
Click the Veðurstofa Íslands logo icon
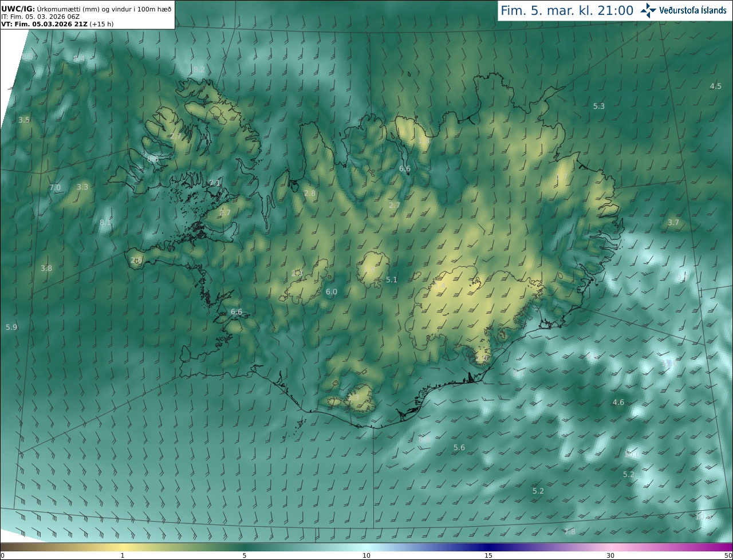648,10
